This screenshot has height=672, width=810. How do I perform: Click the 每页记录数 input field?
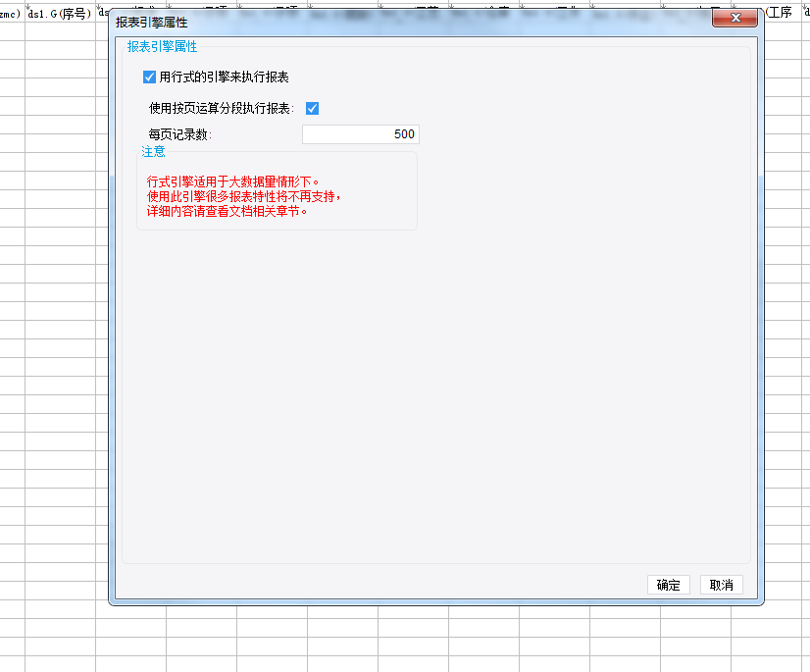pyautogui.click(x=361, y=134)
